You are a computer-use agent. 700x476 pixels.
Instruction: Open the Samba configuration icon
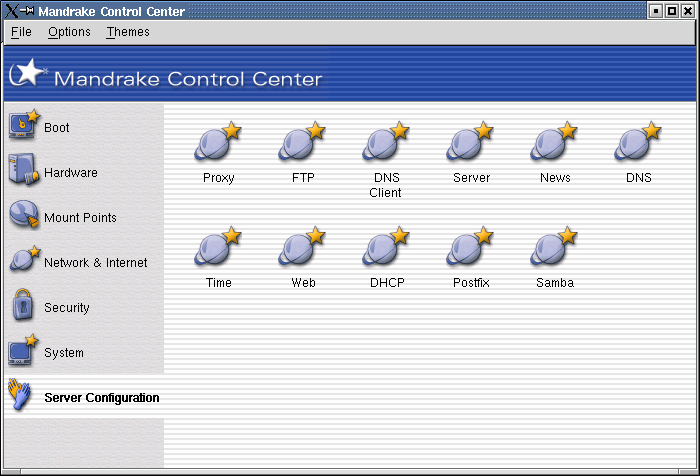click(x=554, y=246)
